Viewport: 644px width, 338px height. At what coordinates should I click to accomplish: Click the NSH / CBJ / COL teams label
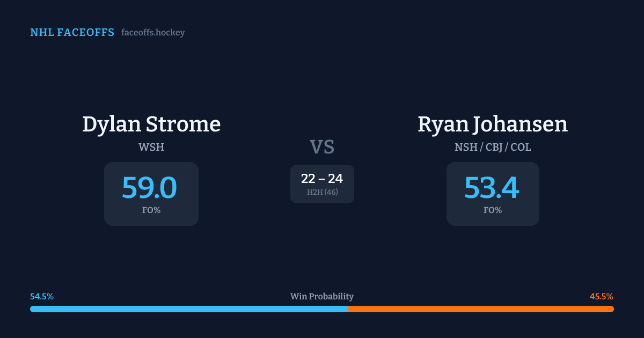tap(493, 147)
